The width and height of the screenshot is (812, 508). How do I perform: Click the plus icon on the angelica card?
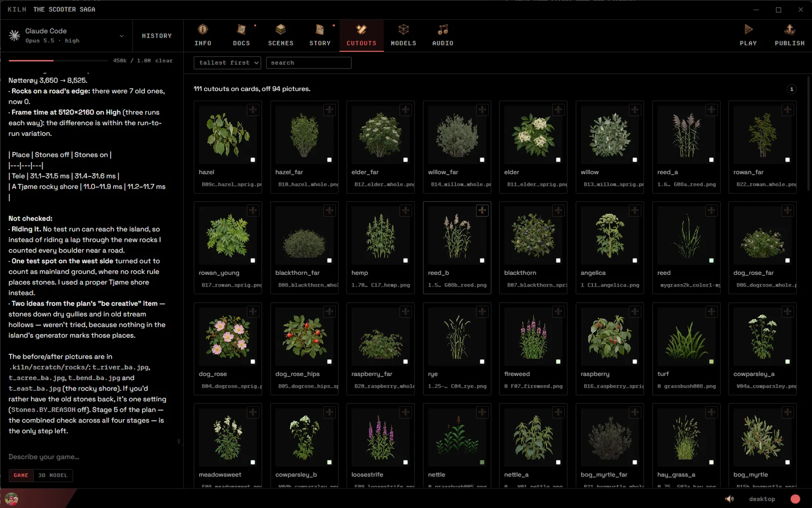click(x=635, y=210)
